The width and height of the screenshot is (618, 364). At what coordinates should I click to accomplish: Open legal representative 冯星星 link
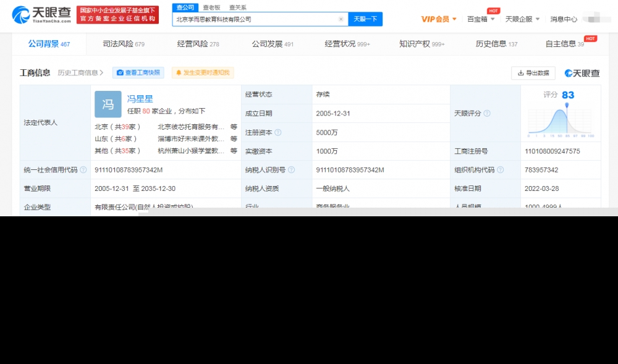(140, 99)
